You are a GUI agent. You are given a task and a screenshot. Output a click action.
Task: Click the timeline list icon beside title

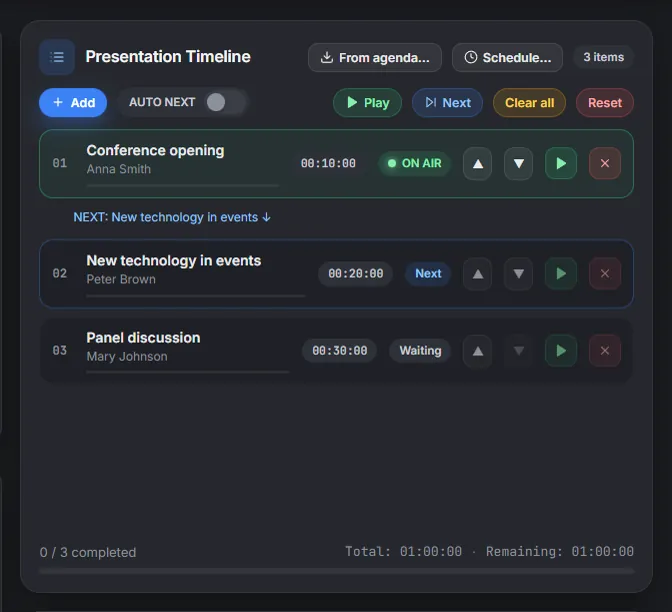tap(57, 57)
